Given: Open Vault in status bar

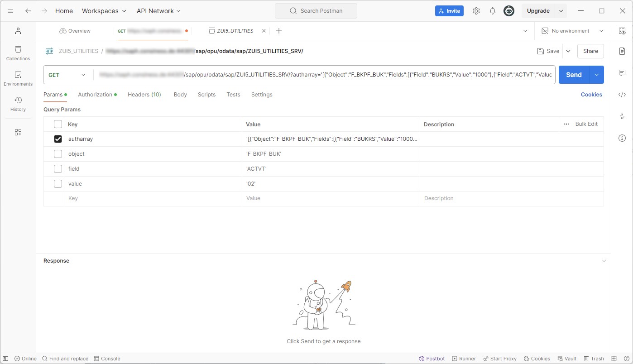Looking at the screenshot, I should tap(567, 359).
